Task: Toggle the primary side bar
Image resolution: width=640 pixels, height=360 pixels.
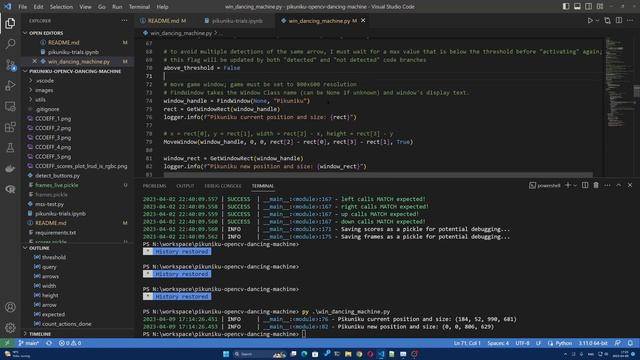Action: (x=566, y=7)
